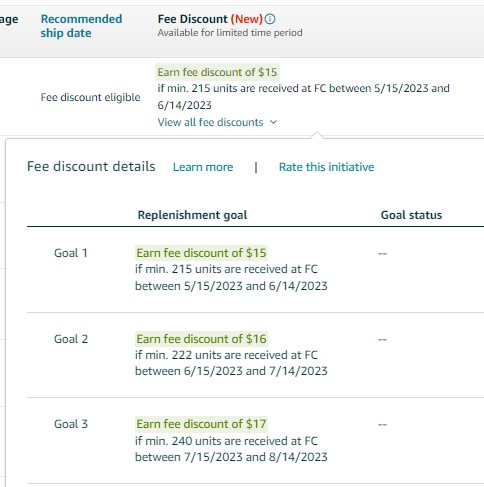Select top Earn fee discount of $15 badge
This screenshot has height=487, width=484.
(217, 72)
